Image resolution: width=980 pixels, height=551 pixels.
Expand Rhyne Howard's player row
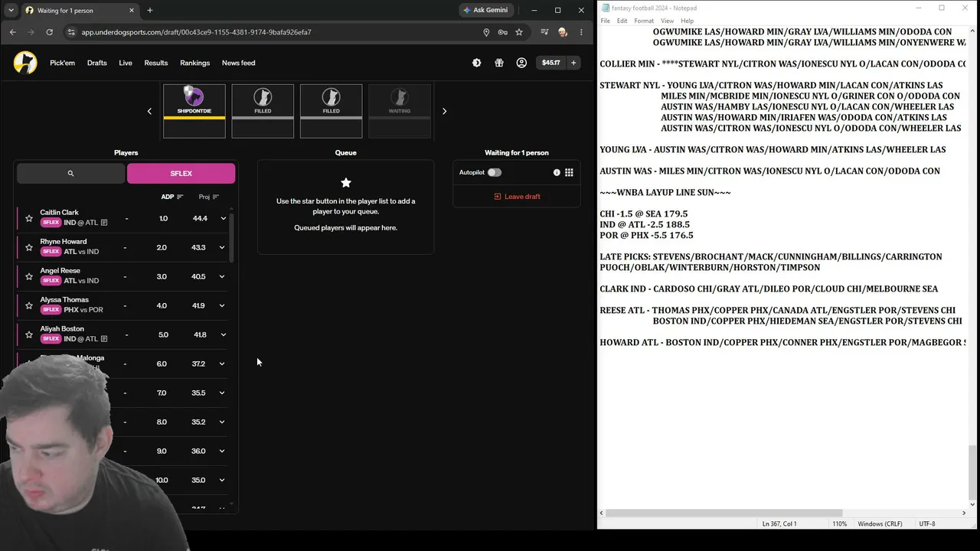coord(223,247)
